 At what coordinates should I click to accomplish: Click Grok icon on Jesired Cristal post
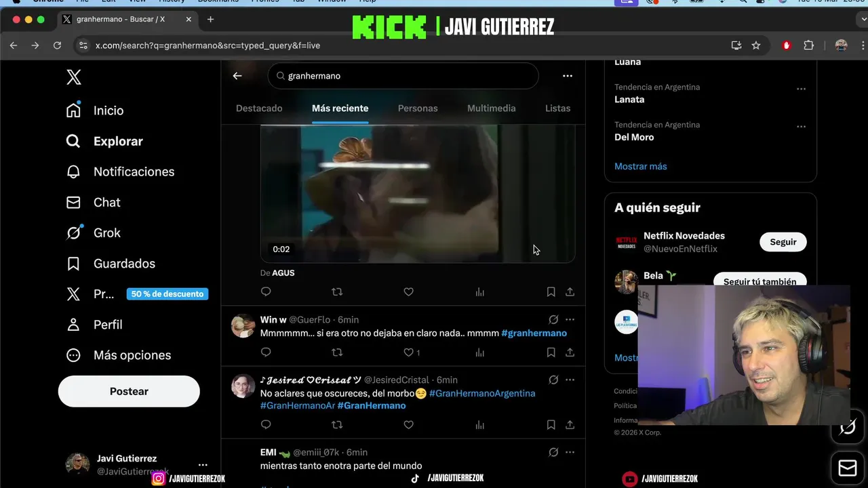553,380
